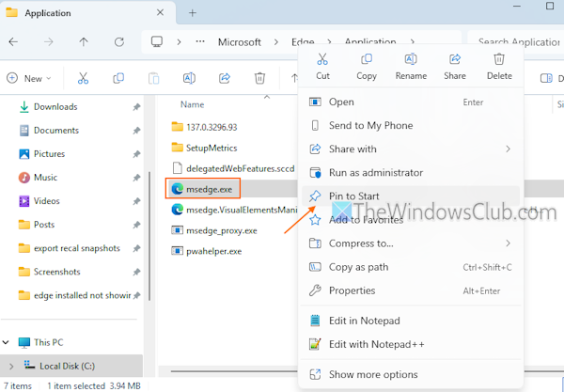The height and width of the screenshot is (392, 564).
Task: Unpin Screenshots from quick access
Action: tap(136, 272)
